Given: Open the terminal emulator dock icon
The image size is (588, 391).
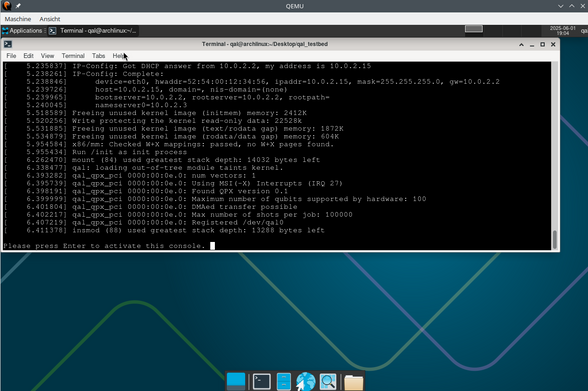Looking at the screenshot, I should [x=261, y=382].
